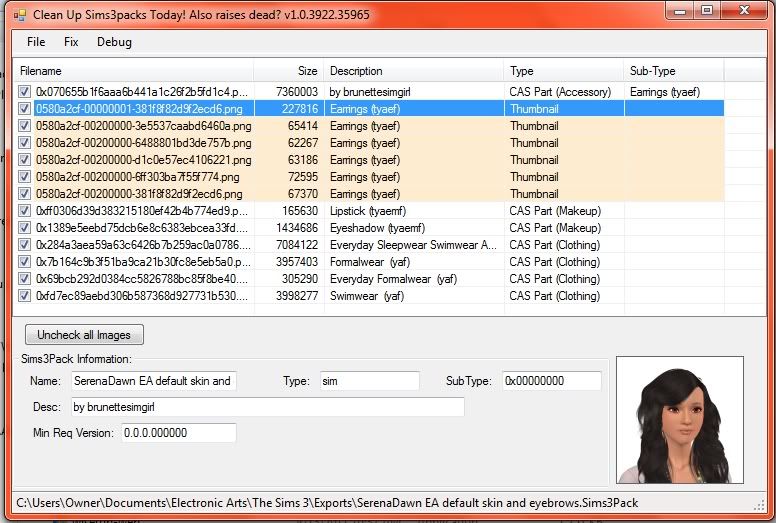
Task: Open the Fix menu
Action: [x=71, y=42]
